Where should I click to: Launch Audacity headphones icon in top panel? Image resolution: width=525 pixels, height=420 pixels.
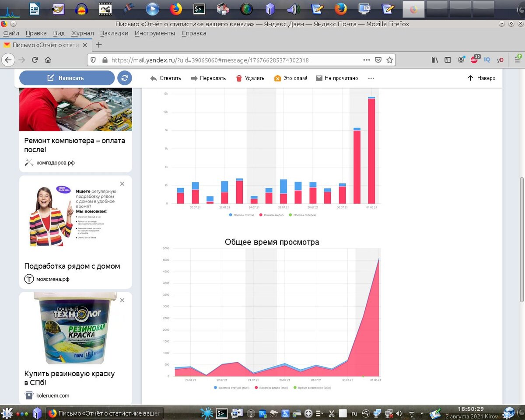click(x=81, y=8)
